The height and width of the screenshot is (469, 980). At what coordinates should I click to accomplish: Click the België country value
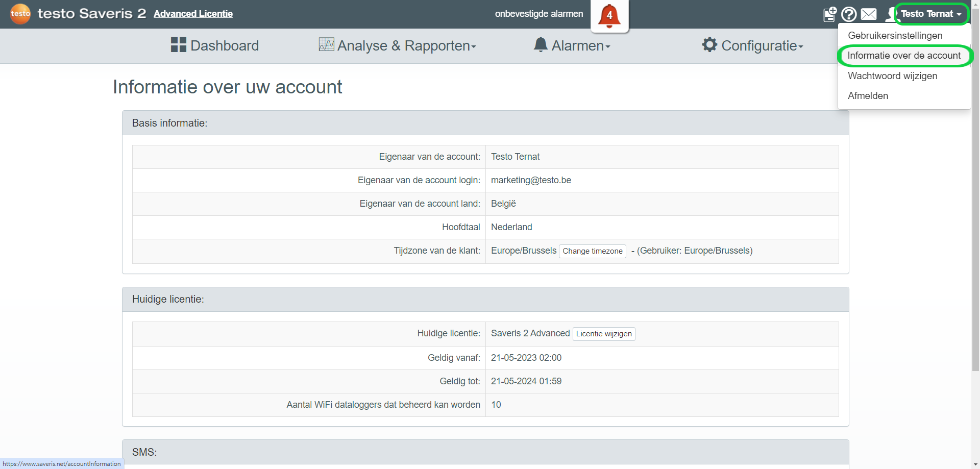click(503, 204)
